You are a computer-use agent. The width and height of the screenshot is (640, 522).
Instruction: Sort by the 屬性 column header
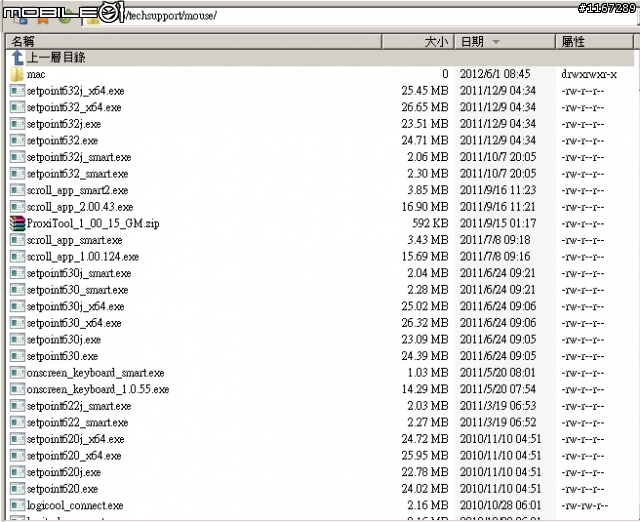coord(594,42)
